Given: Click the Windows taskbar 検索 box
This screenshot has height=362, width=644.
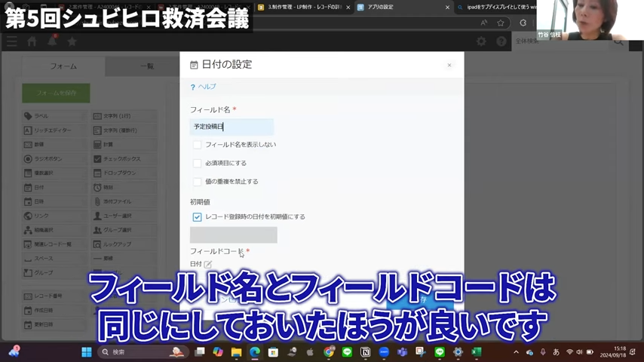Looking at the screenshot, I should point(143,352).
